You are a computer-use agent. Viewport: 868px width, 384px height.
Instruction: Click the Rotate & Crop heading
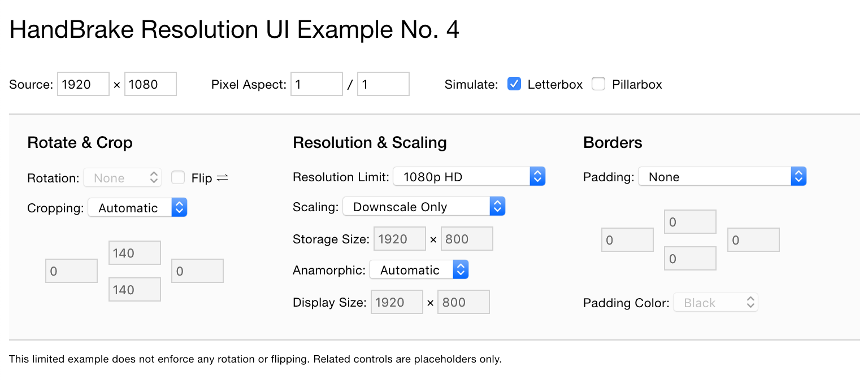[80, 143]
